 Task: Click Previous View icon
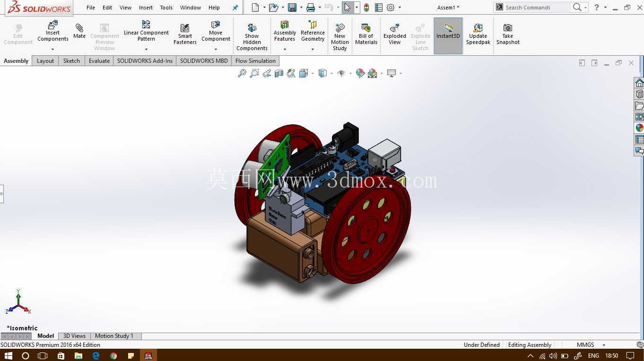[x=267, y=73]
